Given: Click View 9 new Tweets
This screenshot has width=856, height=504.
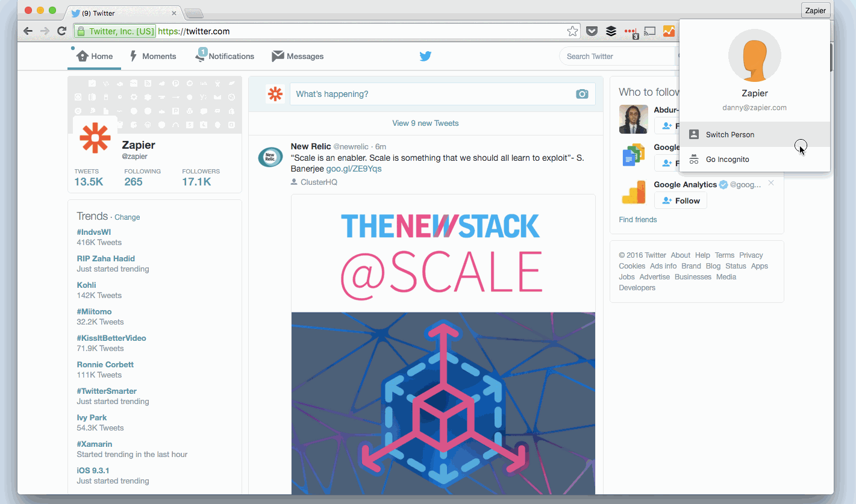Looking at the screenshot, I should tap(425, 123).
